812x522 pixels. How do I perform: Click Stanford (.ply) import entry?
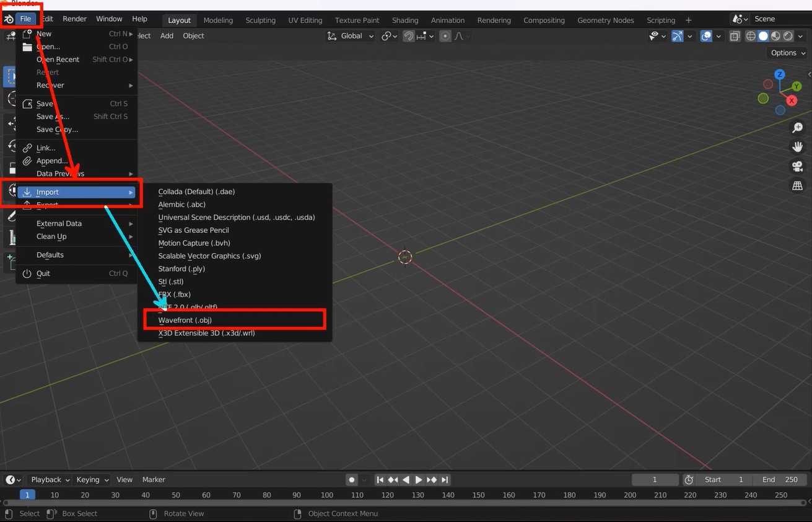pyautogui.click(x=181, y=268)
